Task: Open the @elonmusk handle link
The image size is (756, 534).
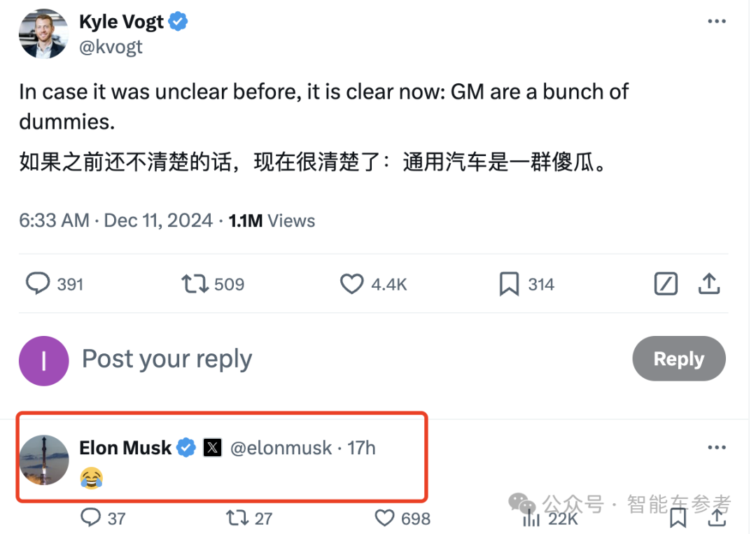Action: pyautogui.click(x=281, y=448)
